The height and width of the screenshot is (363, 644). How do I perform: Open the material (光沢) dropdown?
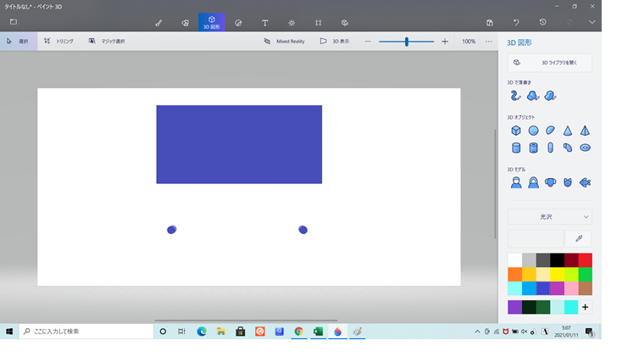(x=550, y=216)
